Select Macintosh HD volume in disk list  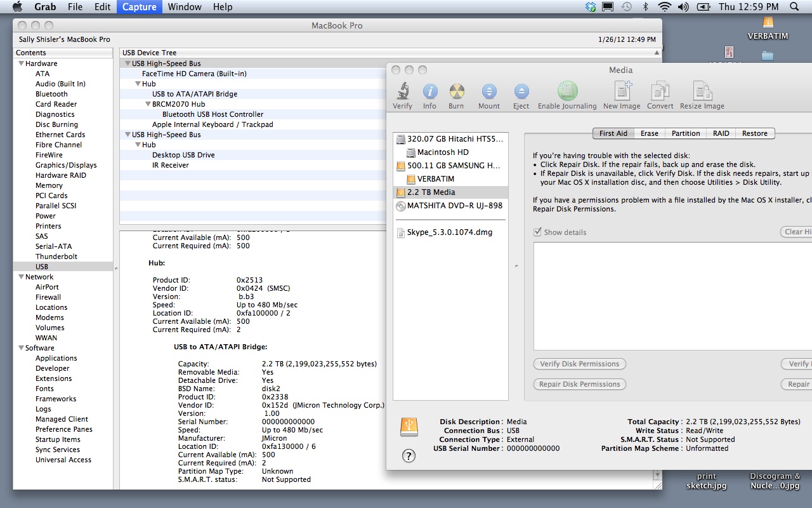[x=450, y=152]
